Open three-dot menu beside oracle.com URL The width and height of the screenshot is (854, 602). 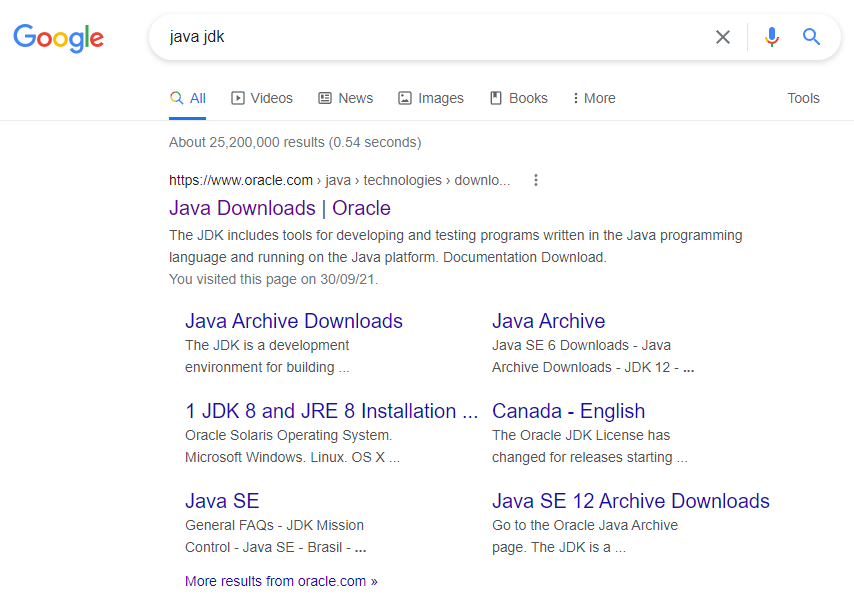coord(536,180)
